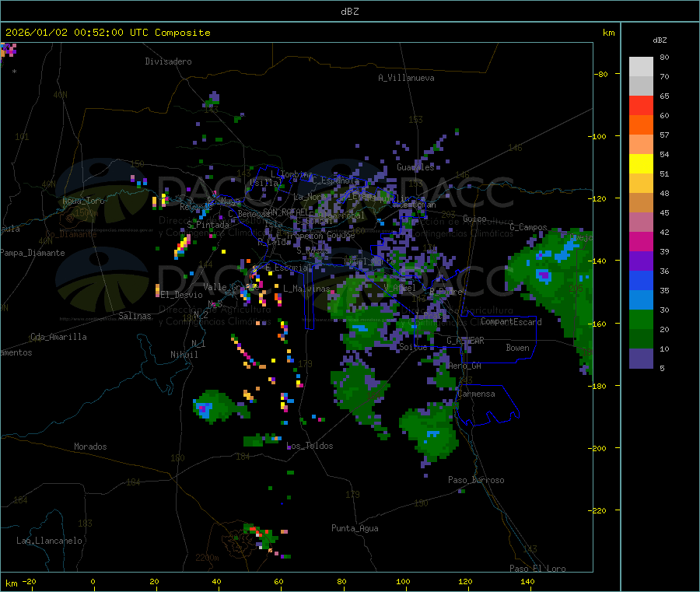This screenshot has width=700, height=592.
Task: Click the -80 km tick on vertical axis
Action: (x=600, y=74)
